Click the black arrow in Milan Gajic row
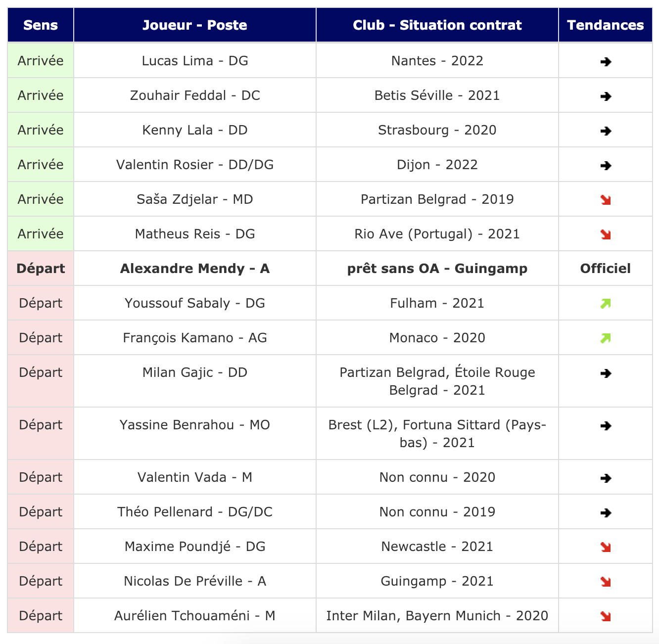Viewport: 659px width, 644px height. pyautogui.click(x=606, y=373)
